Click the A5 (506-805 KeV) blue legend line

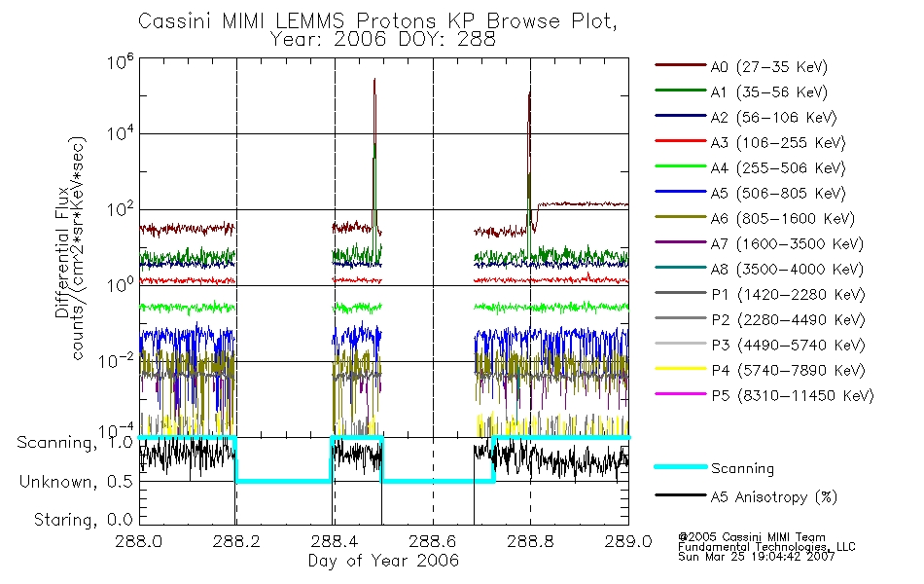(x=680, y=192)
